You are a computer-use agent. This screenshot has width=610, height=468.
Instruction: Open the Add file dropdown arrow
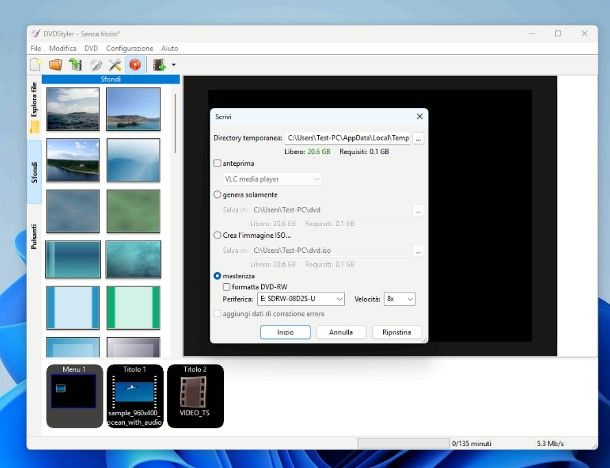click(x=174, y=65)
